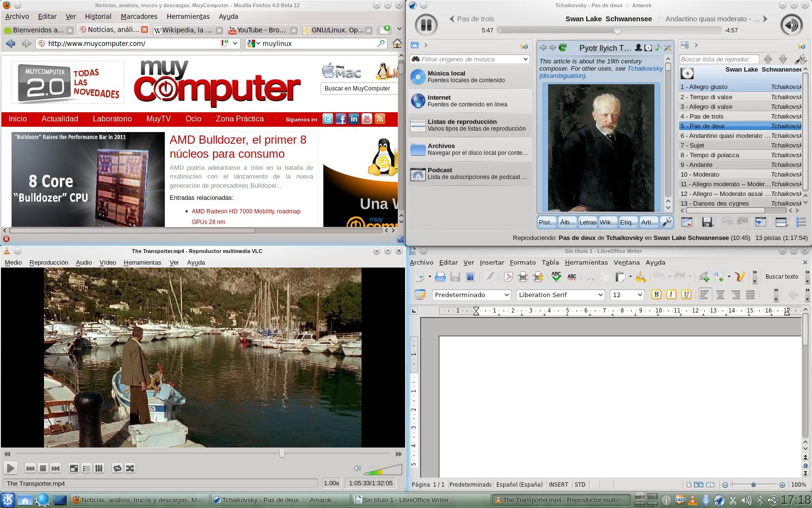Toggle bold formatting in Writer
Viewport: 812px width, 508px height.
point(656,295)
